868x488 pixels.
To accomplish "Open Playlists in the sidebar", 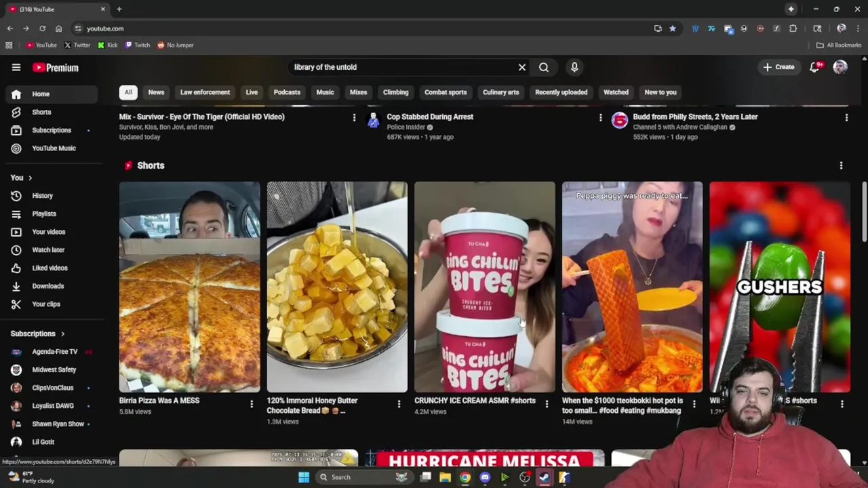I will 53,213.
